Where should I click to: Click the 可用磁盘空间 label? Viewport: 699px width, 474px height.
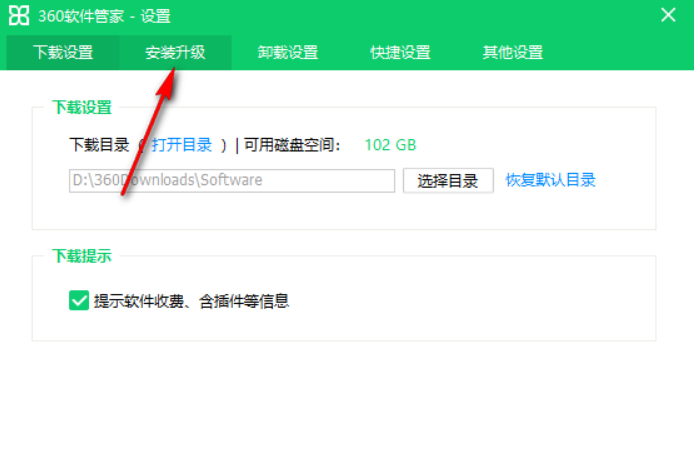coord(292,145)
